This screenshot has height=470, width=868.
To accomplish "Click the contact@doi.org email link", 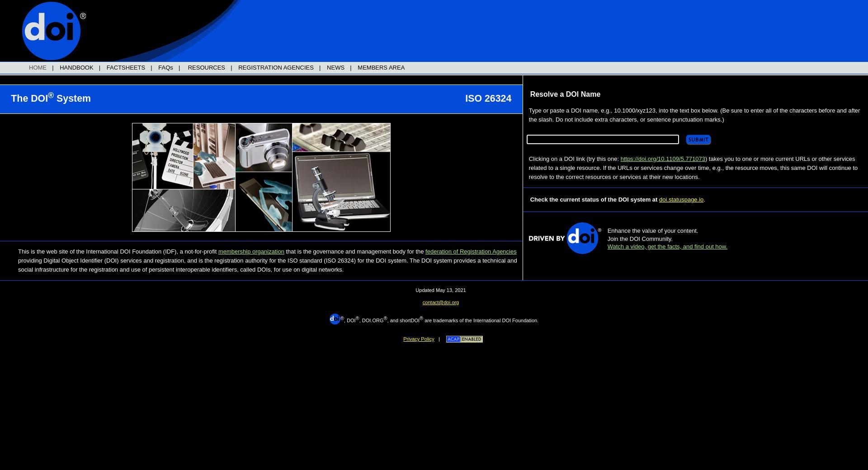I will [440, 303].
